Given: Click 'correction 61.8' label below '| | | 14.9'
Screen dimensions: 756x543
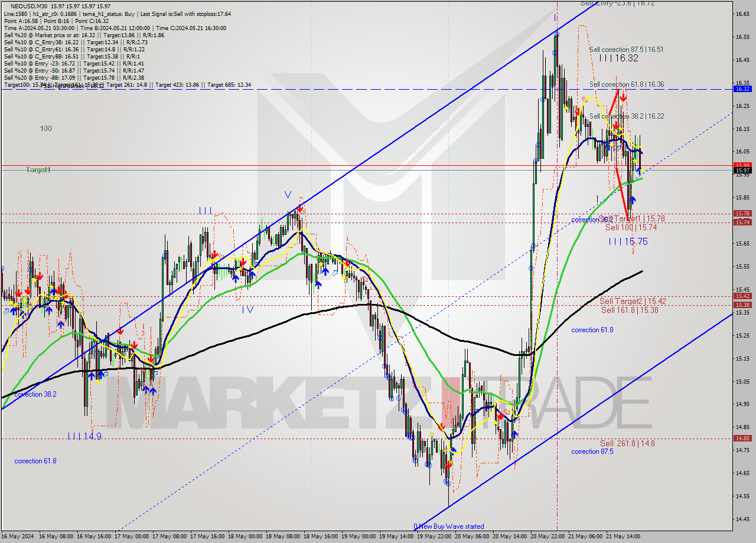Looking at the screenshot, I should point(35,461).
